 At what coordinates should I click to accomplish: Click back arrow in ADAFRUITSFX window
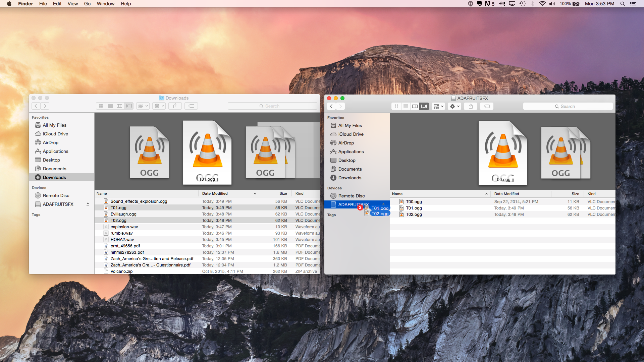click(x=331, y=106)
